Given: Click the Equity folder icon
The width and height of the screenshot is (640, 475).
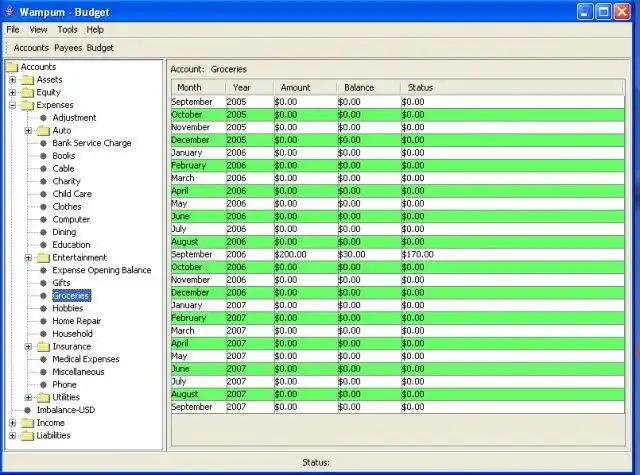Looking at the screenshot, I should pyautogui.click(x=27, y=92).
